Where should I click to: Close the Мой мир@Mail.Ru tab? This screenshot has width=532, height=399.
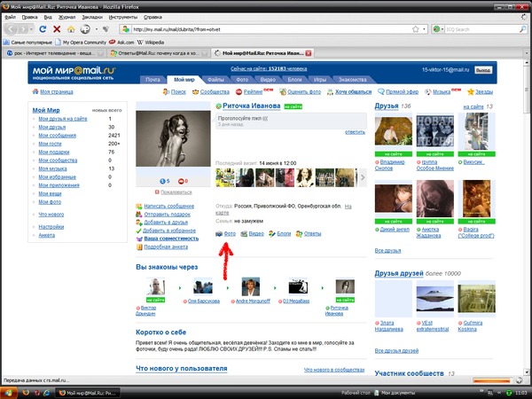coord(308,53)
